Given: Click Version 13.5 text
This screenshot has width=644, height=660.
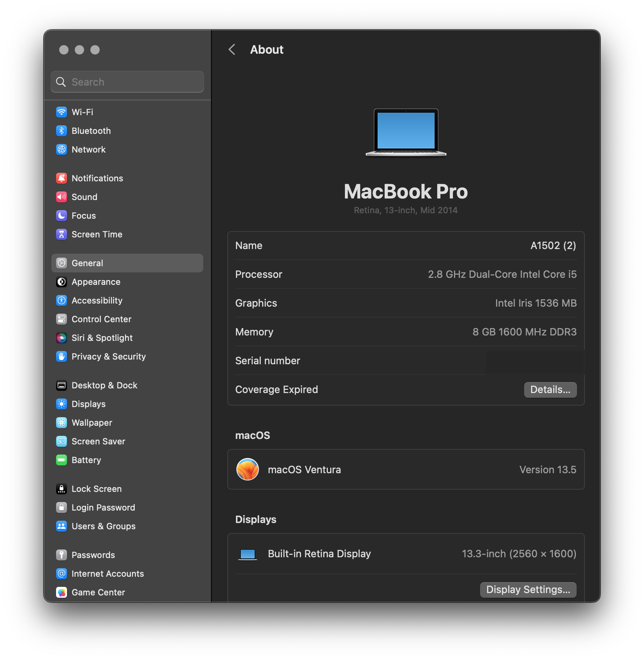Looking at the screenshot, I should coord(548,470).
